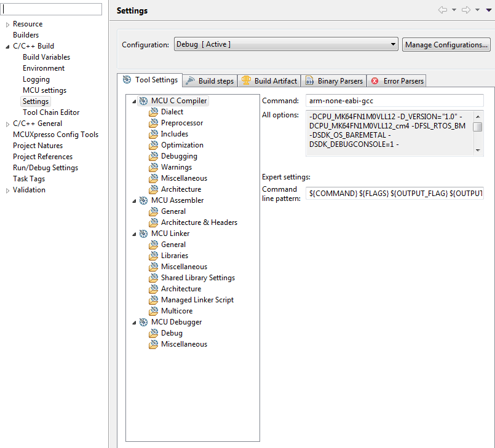Screen dimensions: 495x448
Task: Click the Build steps tab icon
Action: [190, 81]
